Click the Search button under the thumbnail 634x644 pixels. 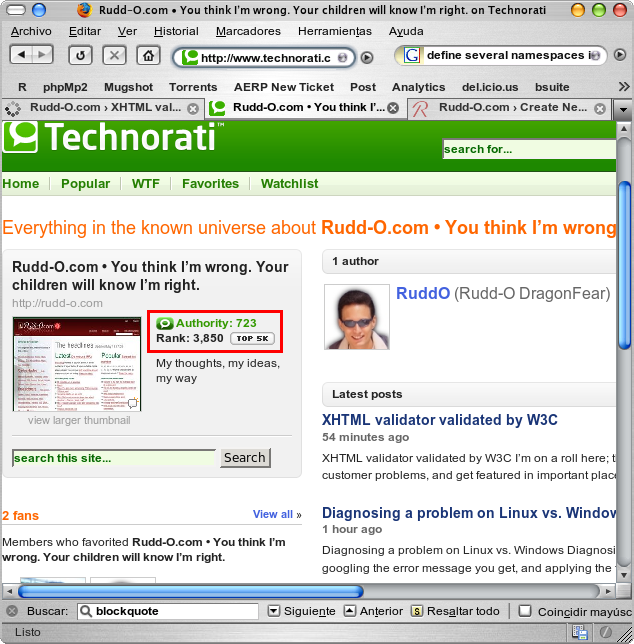(x=245, y=458)
